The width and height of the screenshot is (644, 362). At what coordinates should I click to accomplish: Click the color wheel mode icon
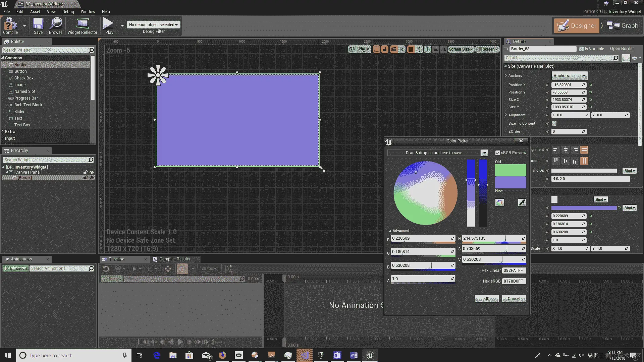coord(500,202)
